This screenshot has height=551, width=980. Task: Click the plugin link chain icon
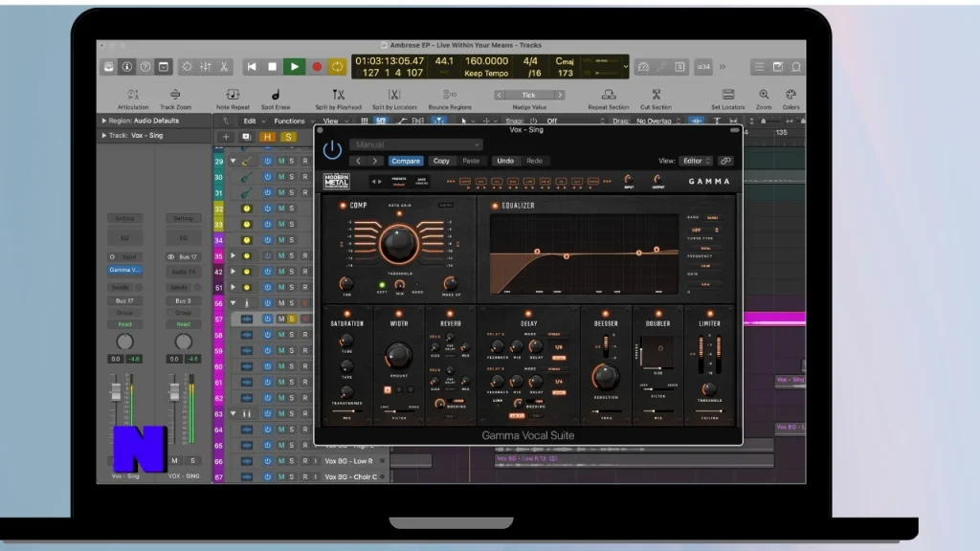725,161
